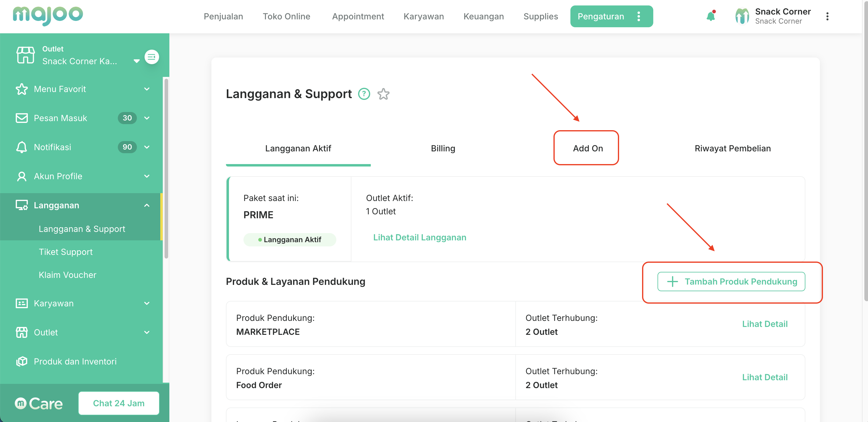Expand the Karyawan sidebar chevron

(x=147, y=303)
